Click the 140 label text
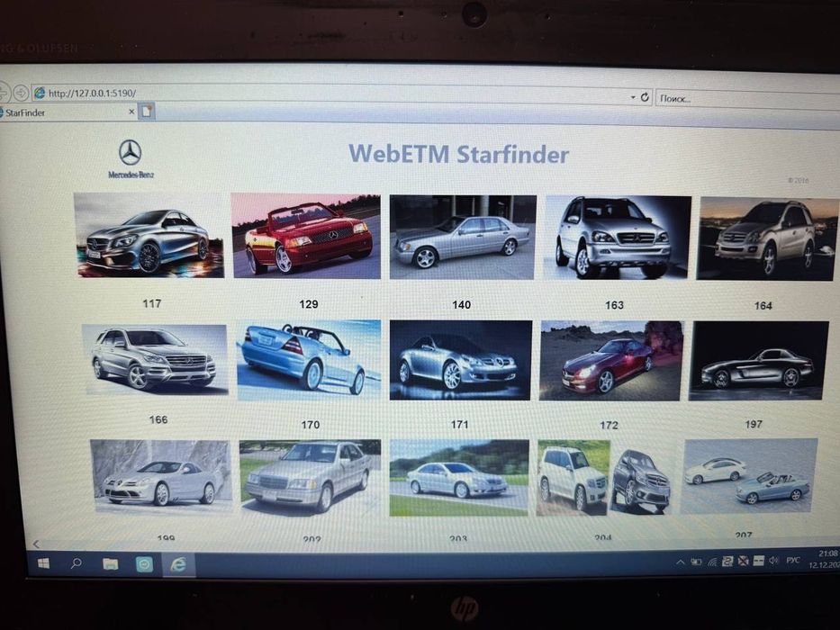The height and width of the screenshot is (630, 840). 461,305
